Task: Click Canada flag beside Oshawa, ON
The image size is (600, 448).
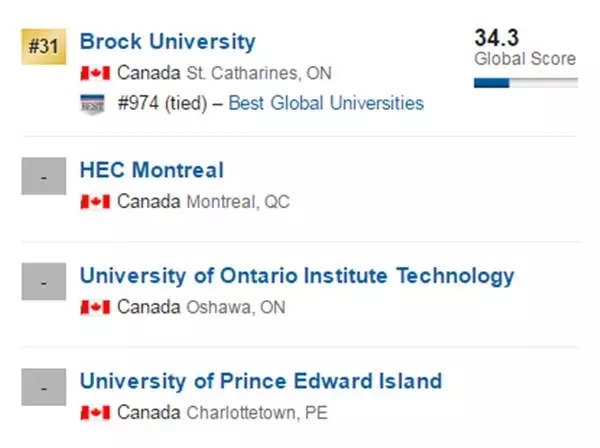Action: (x=95, y=307)
